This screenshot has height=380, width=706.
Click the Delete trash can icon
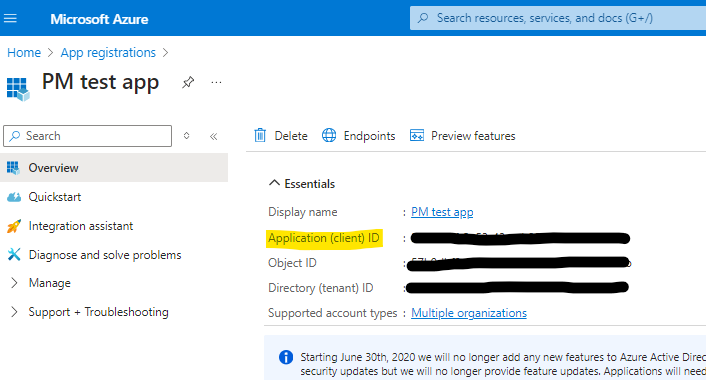(260, 135)
